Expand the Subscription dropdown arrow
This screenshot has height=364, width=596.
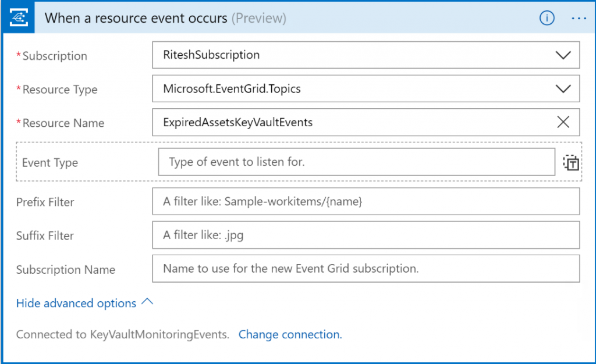(x=563, y=55)
